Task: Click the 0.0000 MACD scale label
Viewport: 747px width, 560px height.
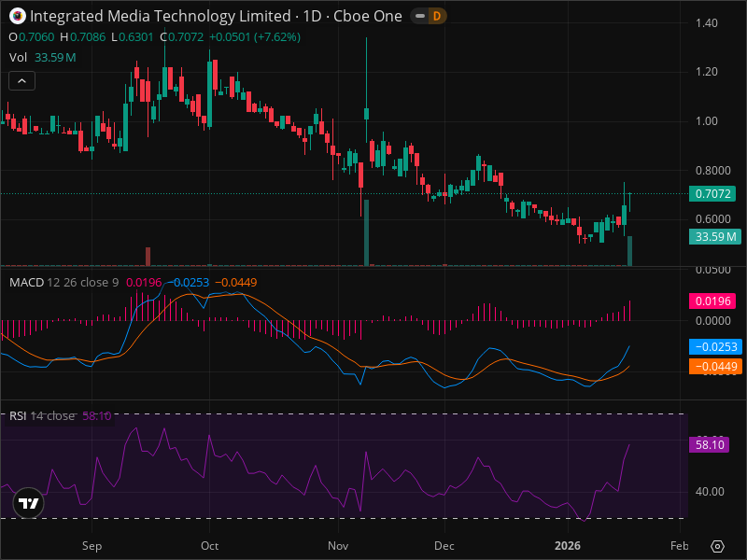Action: click(x=713, y=321)
